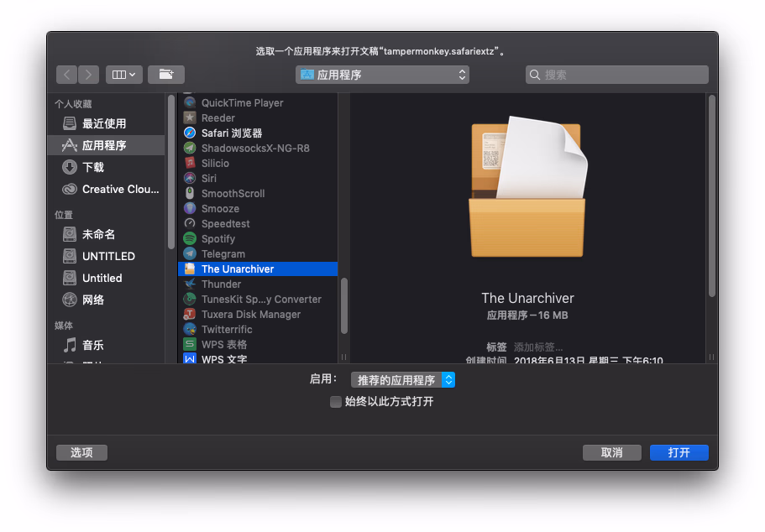Click the 选项 button
765x532 pixels.
(81, 452)
